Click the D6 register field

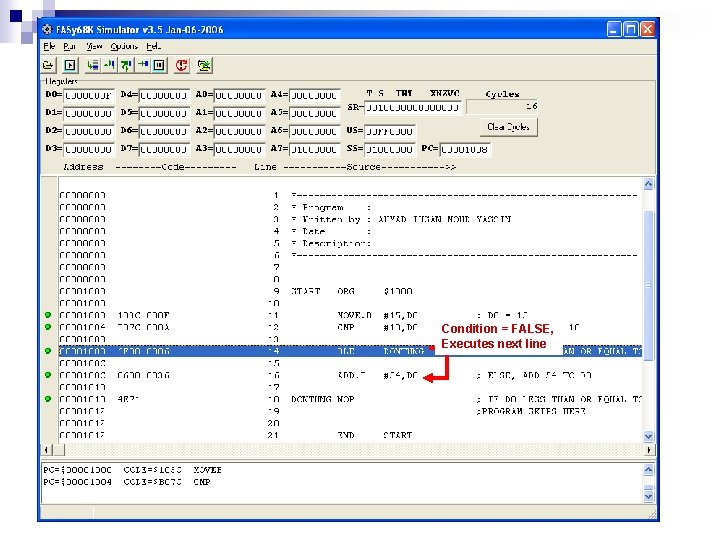(164, 131)
